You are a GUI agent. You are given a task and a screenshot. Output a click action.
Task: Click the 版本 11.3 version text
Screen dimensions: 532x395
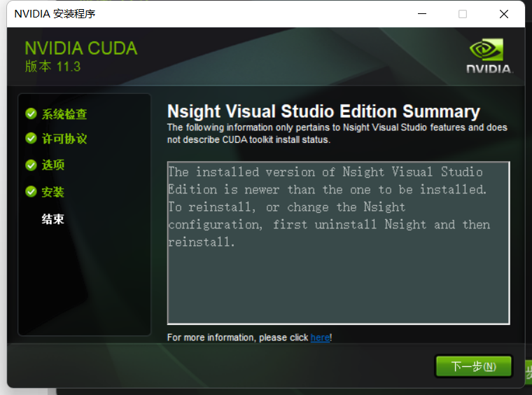point(52,67)
